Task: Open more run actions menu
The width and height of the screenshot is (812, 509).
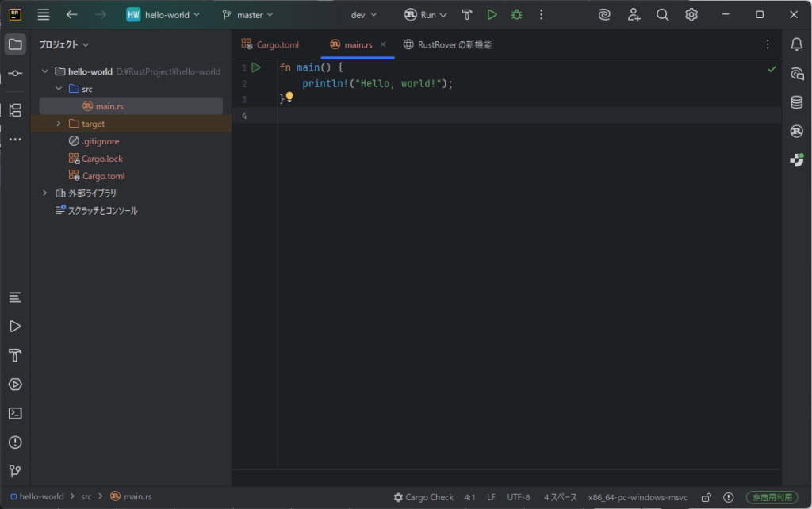Action: (541, 15)
